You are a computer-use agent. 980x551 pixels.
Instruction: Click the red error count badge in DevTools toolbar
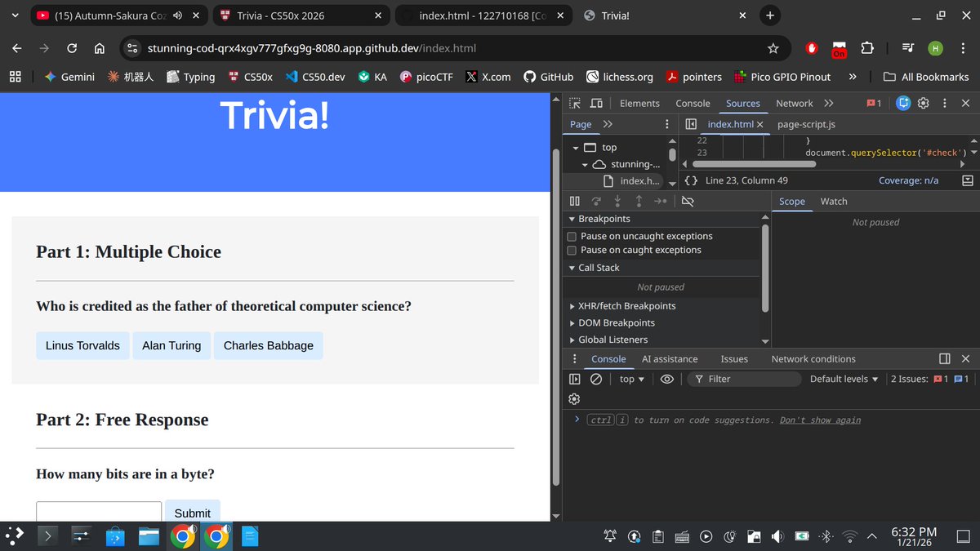pos(874,103)
